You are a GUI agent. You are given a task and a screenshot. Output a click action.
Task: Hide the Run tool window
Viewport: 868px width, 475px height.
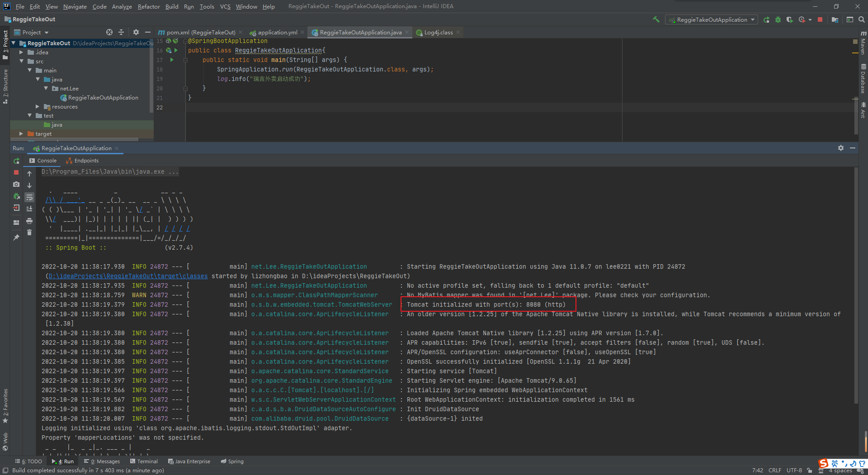pos(853,148)
